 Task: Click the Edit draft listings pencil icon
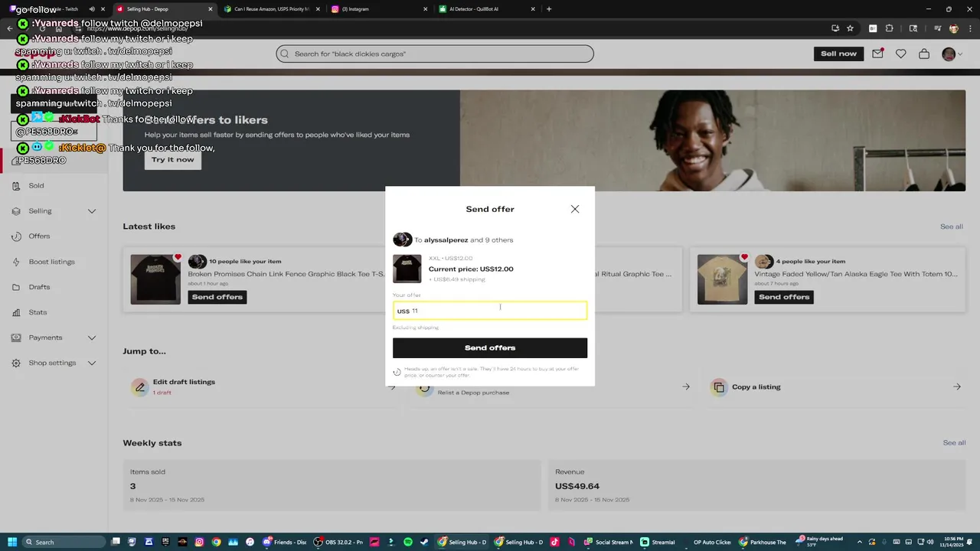point(139,387)
